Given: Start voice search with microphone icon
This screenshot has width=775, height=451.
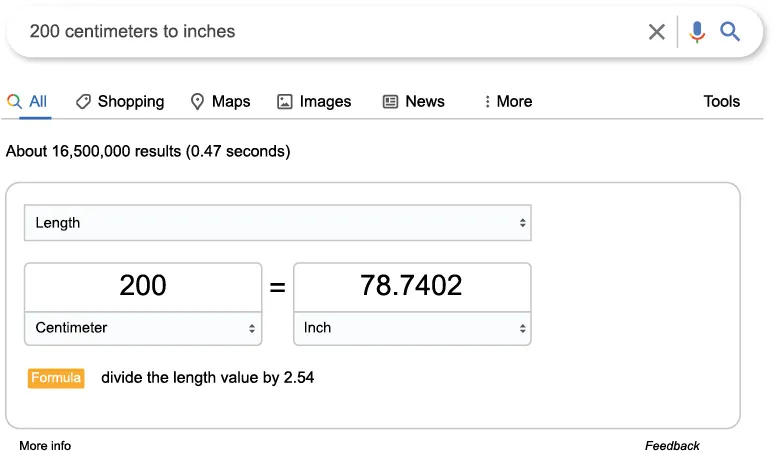Looking at the screenshot, I should 697,32.
